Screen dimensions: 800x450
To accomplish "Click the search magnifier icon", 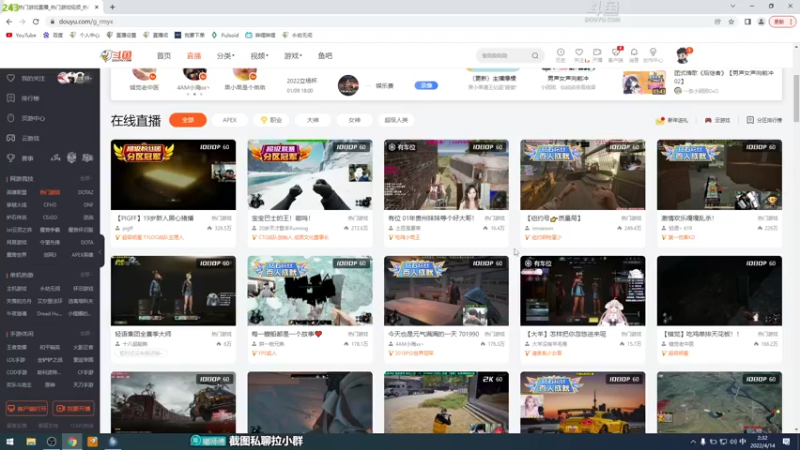I will tap(535, 56).
